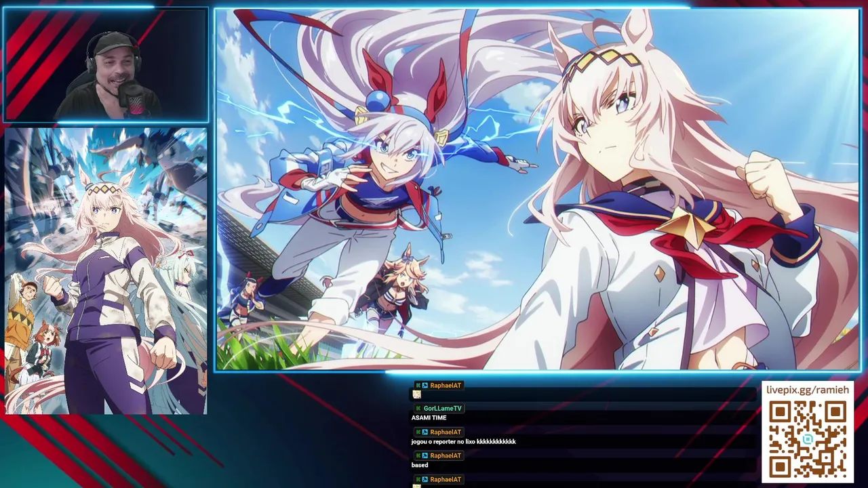Open the livepix.gg/ramieh link
The width and height of the screenshot is (868, 488).
coord(807,391)
